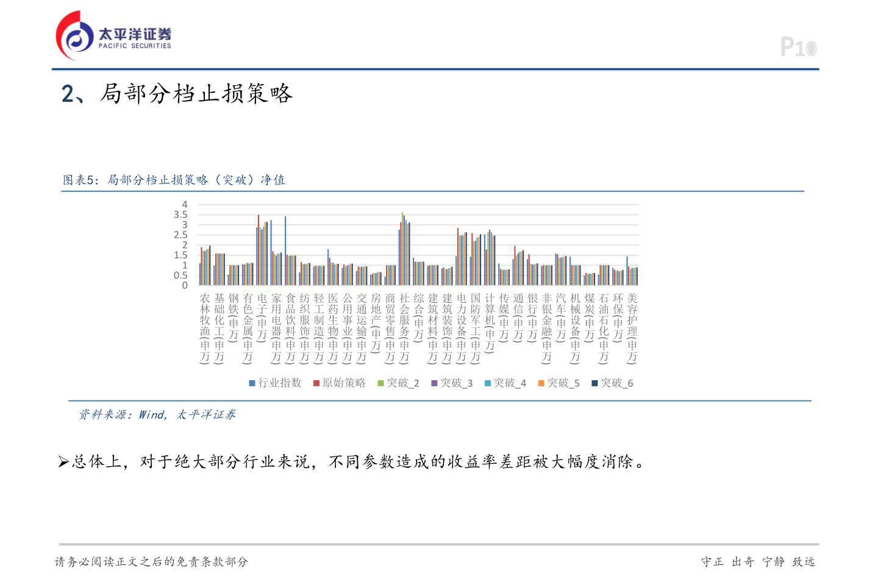Screen dimensions: 878x588
Task: Select the 行业指数 legend label
Action: click(x=280, y=383)
